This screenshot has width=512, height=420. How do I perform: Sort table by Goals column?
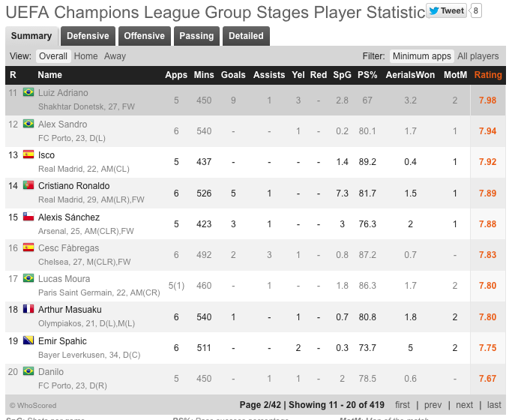(233, 75)
